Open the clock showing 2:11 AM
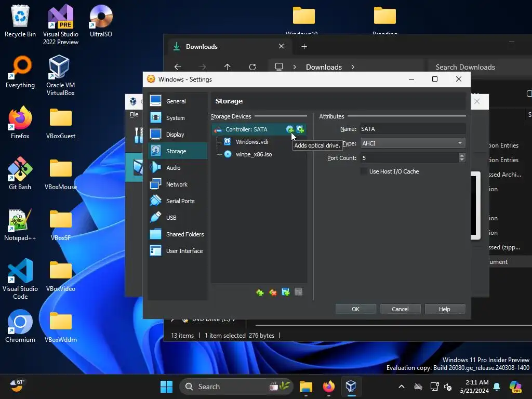The width and height of the screenshot is (532, 399). pos(474,387)
